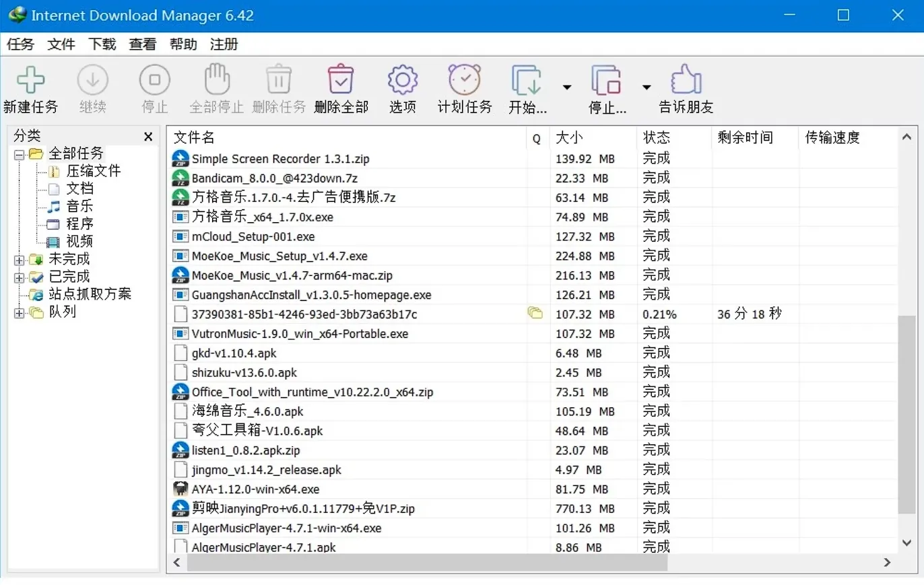Open 选项 gear settings icon

pyautogui.click(x=403, y=80)
